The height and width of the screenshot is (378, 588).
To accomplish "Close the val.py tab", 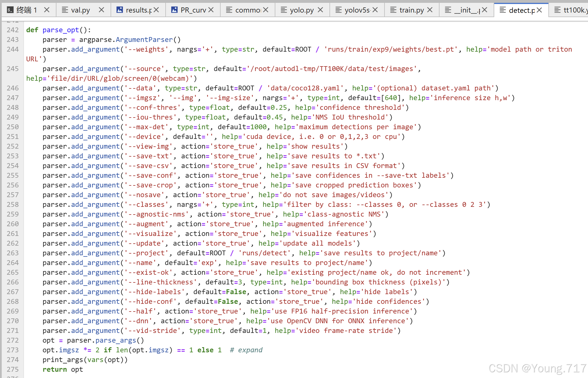I will tap(101, 10).
